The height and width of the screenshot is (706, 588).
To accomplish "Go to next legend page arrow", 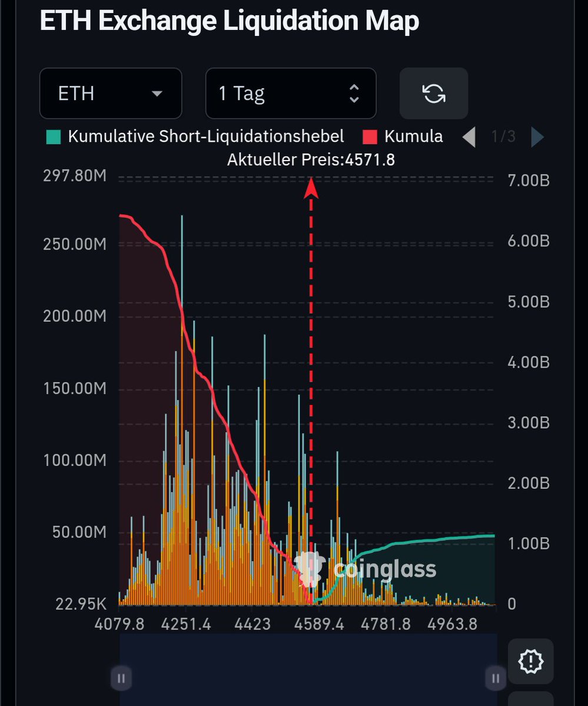I will tap(537, 137).
